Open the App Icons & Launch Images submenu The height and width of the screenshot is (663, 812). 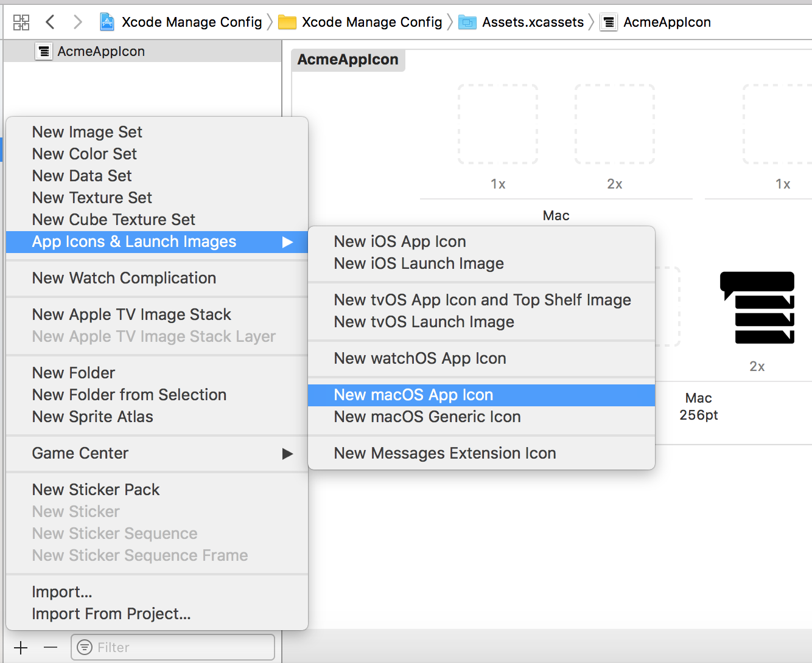coord(134,241)
